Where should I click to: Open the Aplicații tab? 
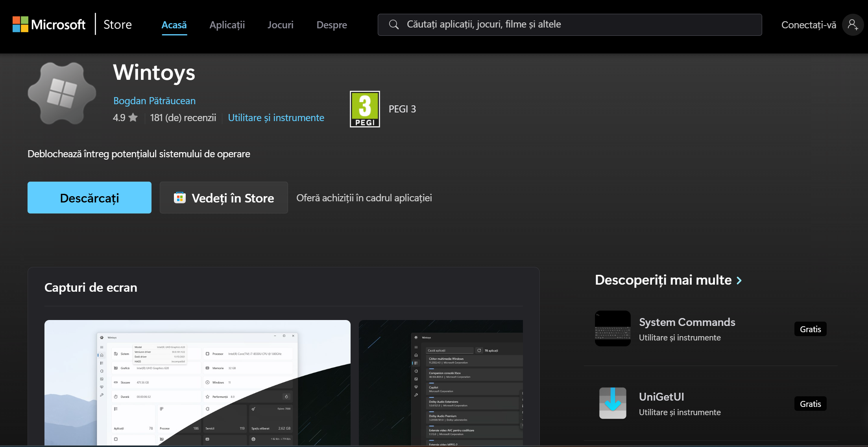(227, 25)
